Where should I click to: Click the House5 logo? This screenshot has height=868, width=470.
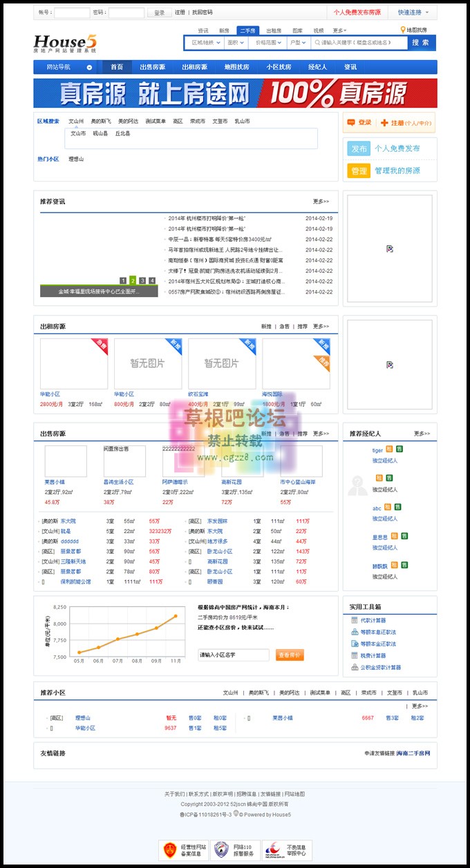pyautogui.click(x=66, y=43)
